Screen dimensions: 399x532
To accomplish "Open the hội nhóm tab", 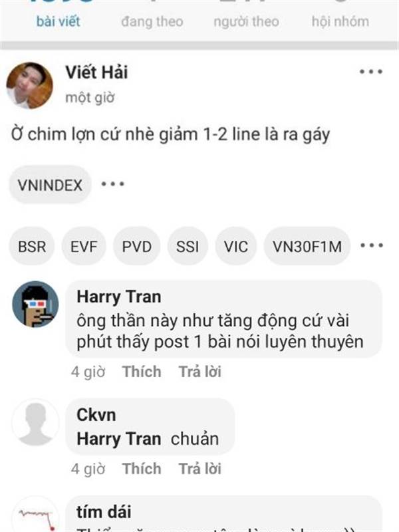I will tap(340, 22).
